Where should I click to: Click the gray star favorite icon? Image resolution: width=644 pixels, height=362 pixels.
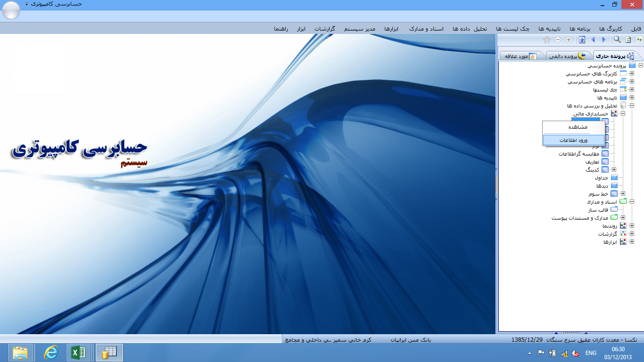[x=546, y=40]
